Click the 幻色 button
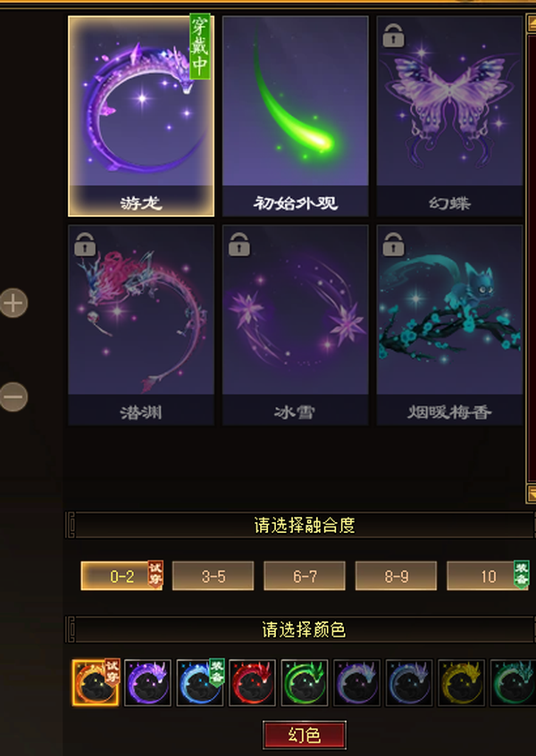The image size is (536, 756). pos(305,735)
